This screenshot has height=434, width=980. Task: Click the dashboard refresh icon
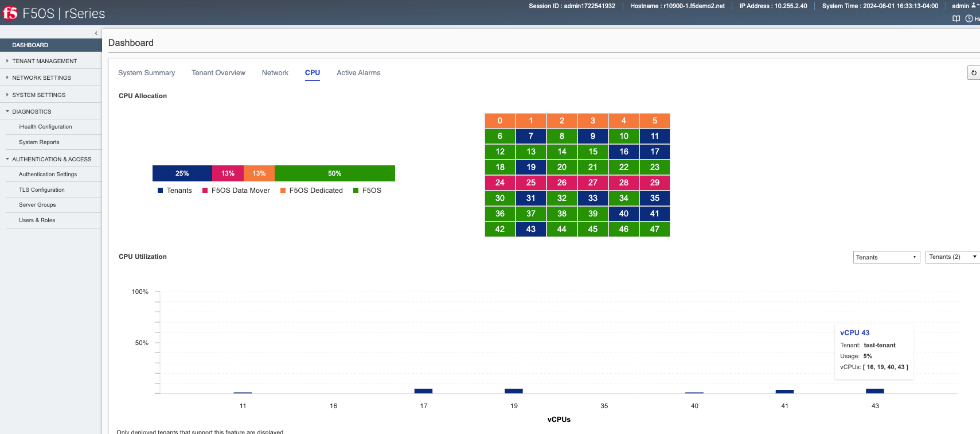pyautogui.click(x=974, y=73)
